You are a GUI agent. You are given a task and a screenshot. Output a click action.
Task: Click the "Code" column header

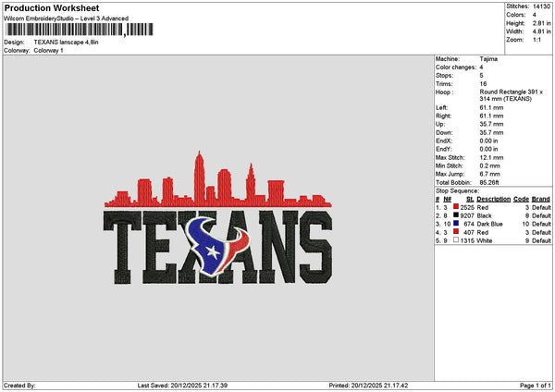point(521,199)
